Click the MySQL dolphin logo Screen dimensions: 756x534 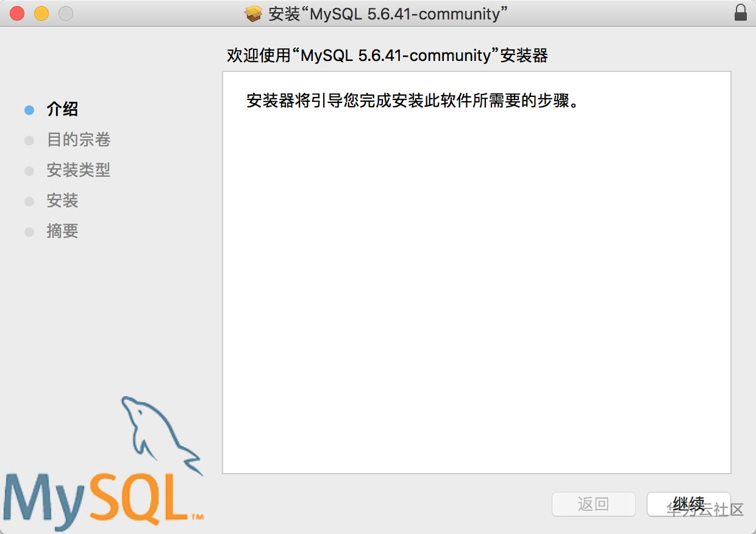click(x=161, y=434)
